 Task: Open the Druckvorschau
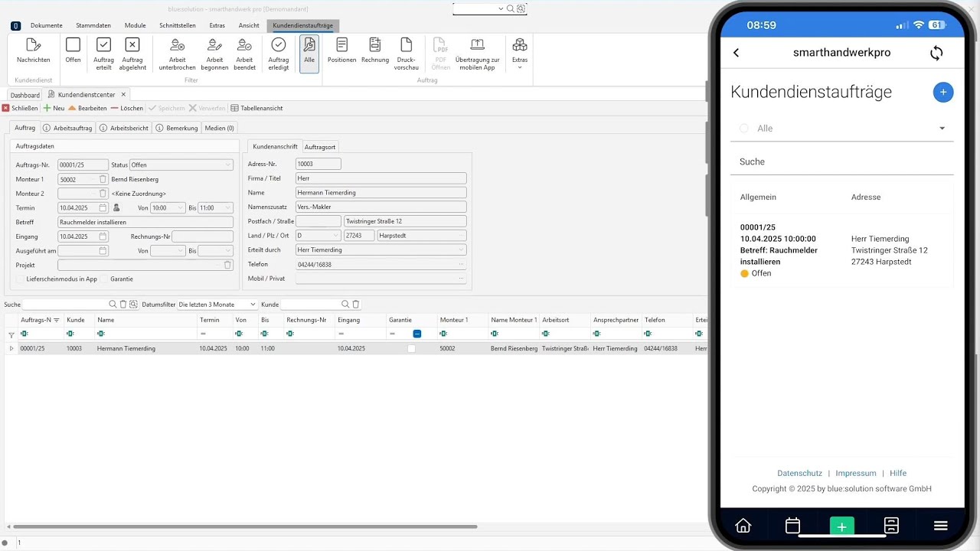[x=407, y=54]
